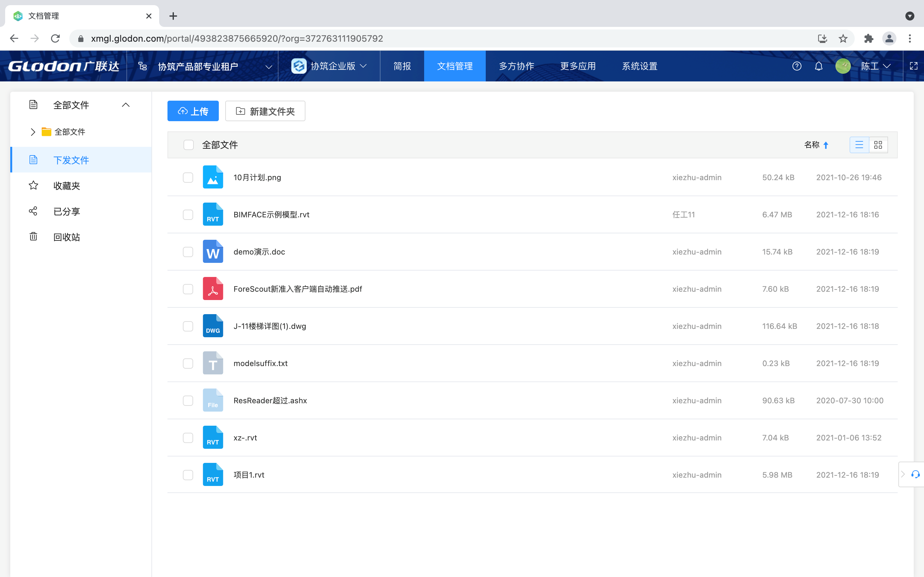Switch to list view icon

[x=859, y=145]
